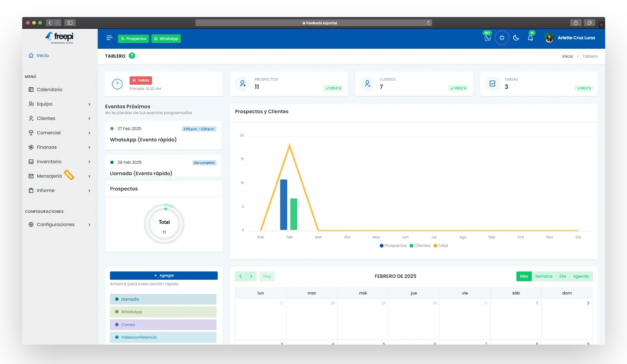Toggle the Total series in the chart legend
The width and height of the screenshot is (627, 364).
[x=441, y=246]
